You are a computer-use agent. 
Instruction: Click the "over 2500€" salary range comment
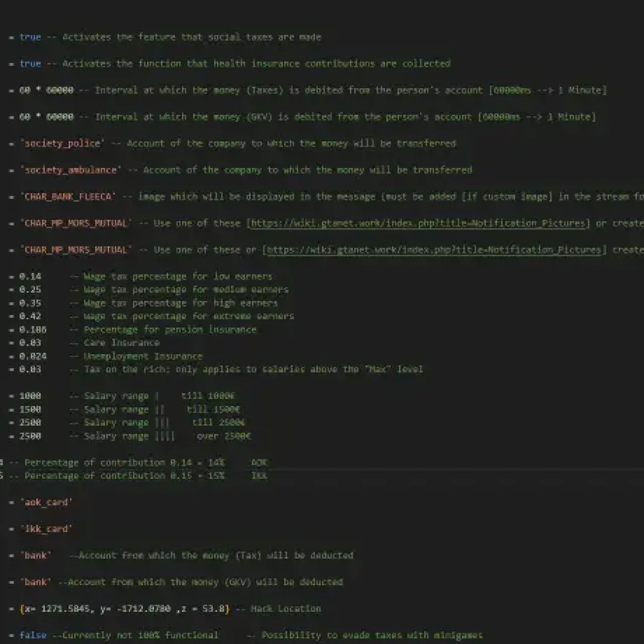(224, 436)
